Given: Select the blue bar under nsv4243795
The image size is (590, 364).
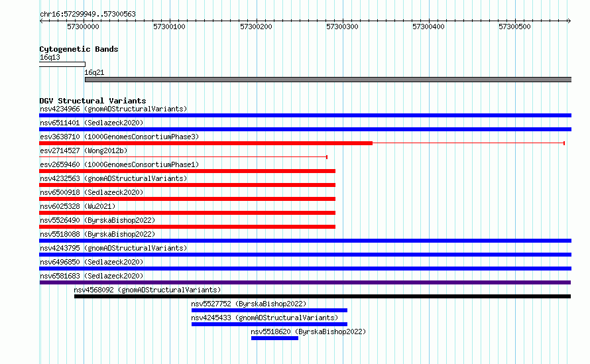Looking at the screenshot, I should [x=305, y=255].
